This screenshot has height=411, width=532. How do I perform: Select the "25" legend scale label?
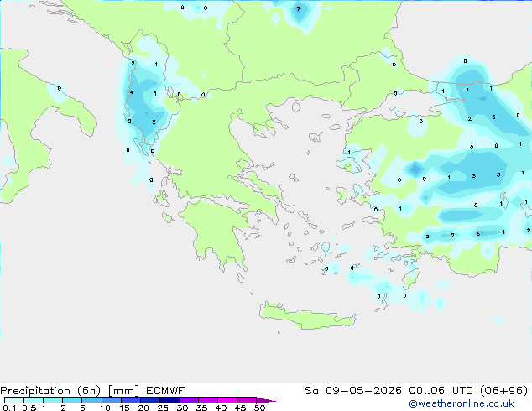click(163, 408)
